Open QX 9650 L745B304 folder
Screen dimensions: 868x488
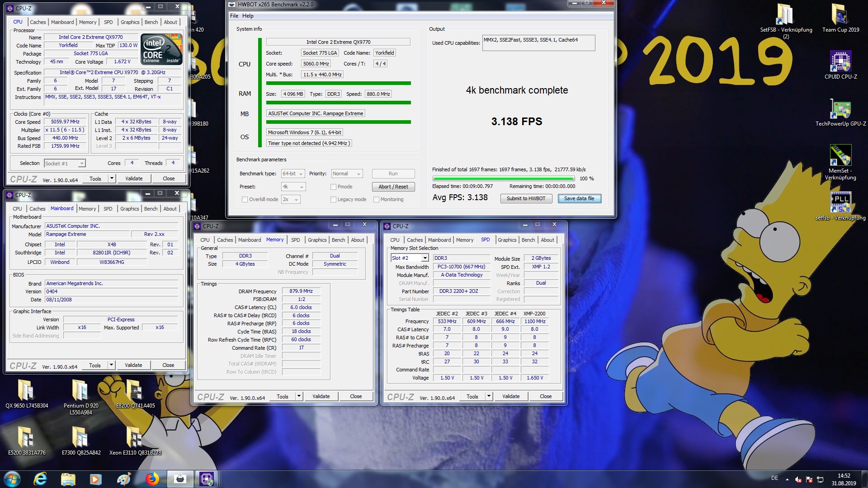[26, 394]
